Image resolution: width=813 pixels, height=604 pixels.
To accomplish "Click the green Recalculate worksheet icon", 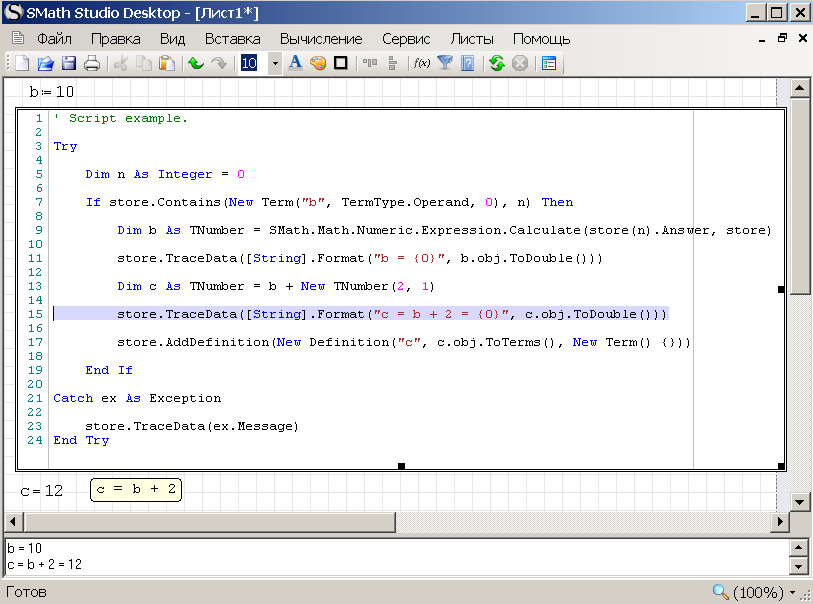I will point(497,63).
